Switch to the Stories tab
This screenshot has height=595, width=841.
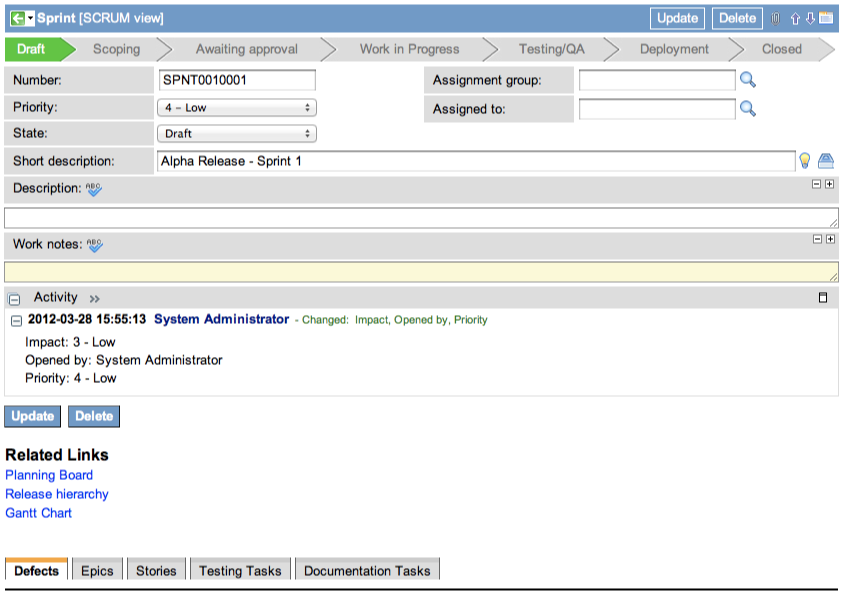coord(156,571)
